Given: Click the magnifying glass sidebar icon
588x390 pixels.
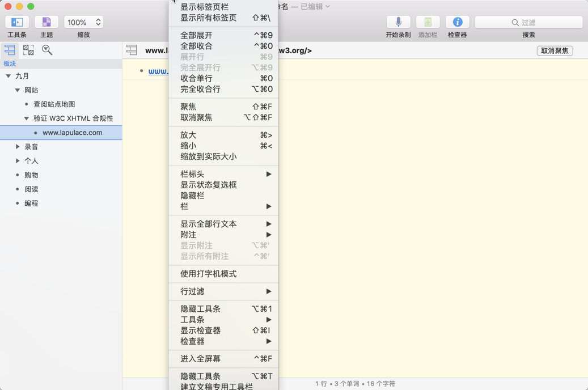Looking at the screenshot, I should 47,50.
